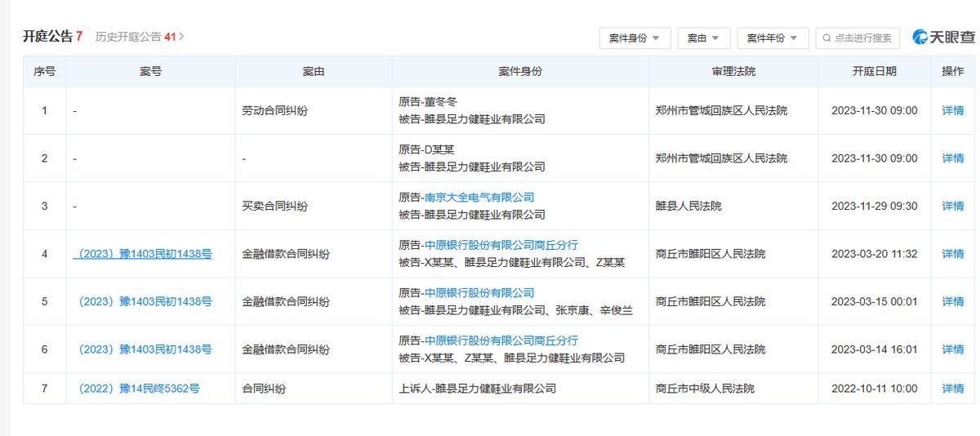Screen dimensions: 980x436
Task: Click 中原银行股份有限公司商丘分行 link in row 4
Action: coord(501,245)
